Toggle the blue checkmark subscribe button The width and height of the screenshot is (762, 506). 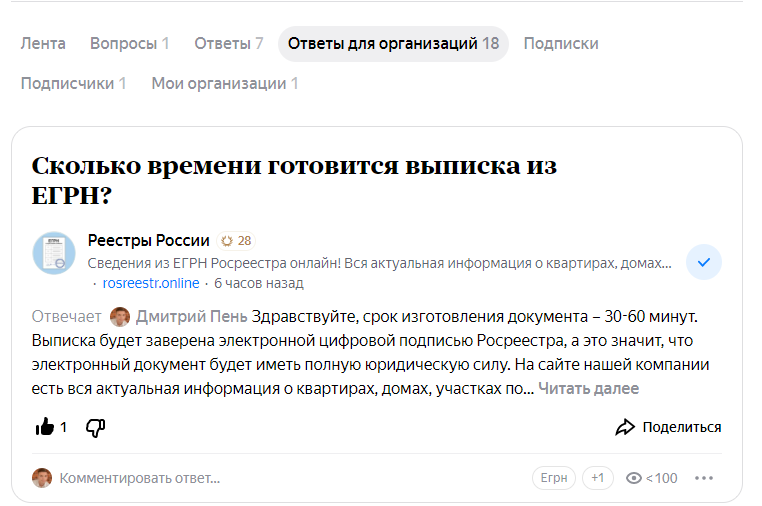click(x=704, y=262)
